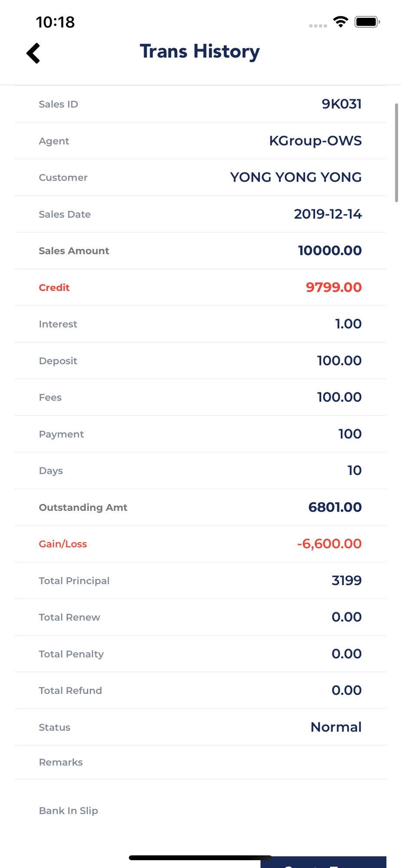
Task: Tap the Status value Normal
Action: coord(336,727)
